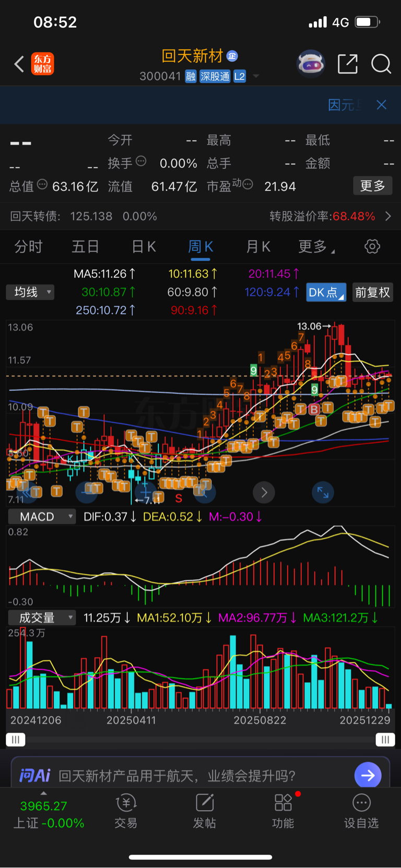Change 前复权 adjustment mode

pyautogui.click(x=373, y=292)
